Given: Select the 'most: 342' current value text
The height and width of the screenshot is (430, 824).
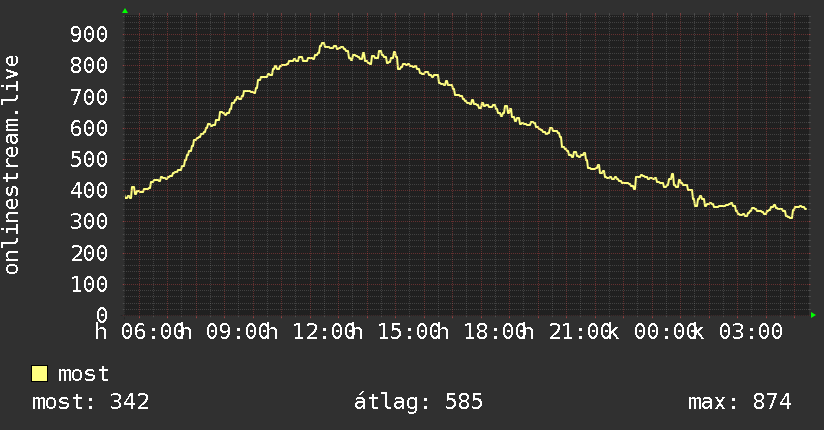Looking at the screenshot, I should click(x=90, y=402).
